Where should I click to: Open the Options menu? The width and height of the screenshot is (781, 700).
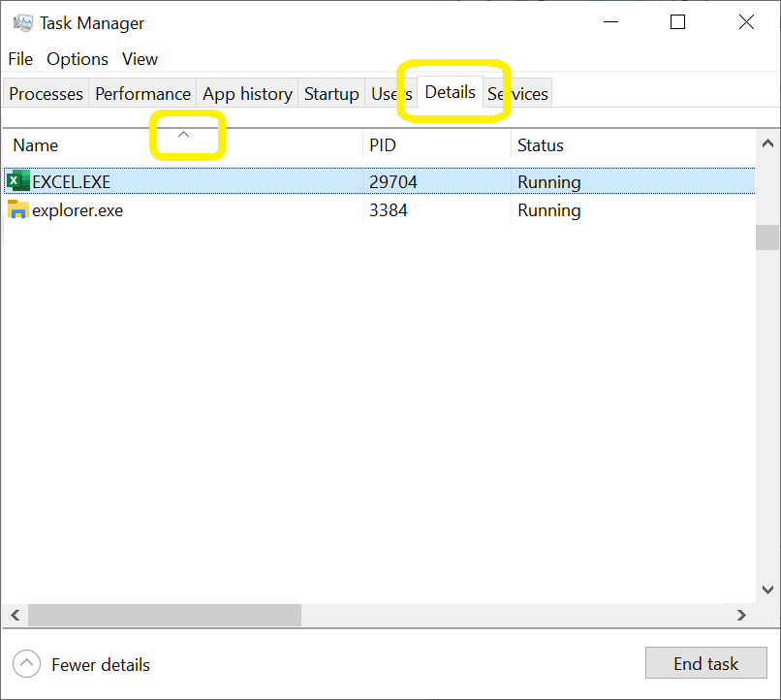(78, 59)
